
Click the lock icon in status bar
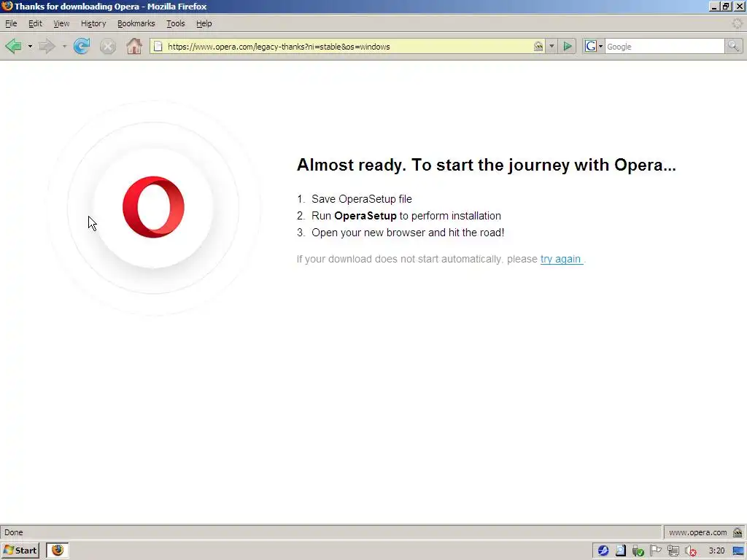[738, 532]
